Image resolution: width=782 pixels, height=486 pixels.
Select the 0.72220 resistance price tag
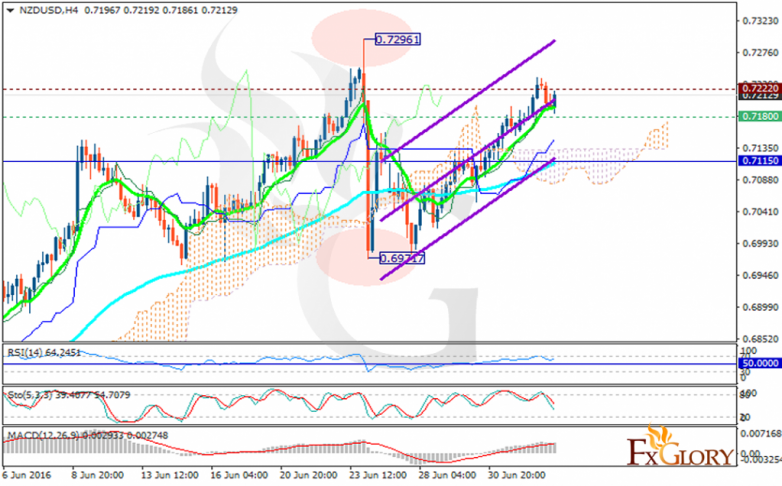760,88
